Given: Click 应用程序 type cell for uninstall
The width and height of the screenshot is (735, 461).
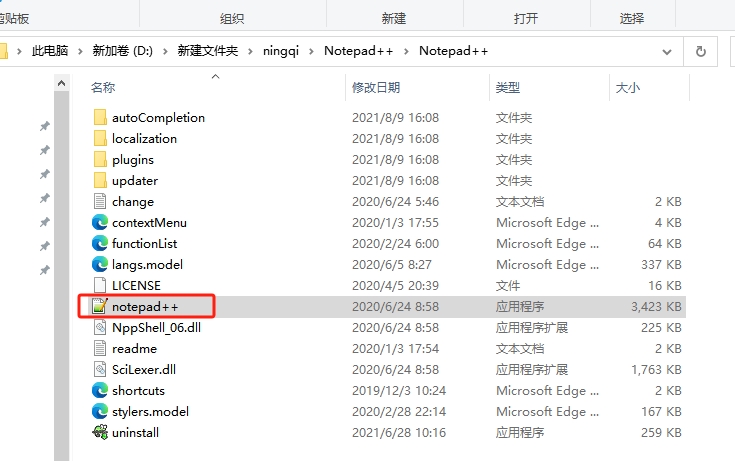Looking at the screenshot, I should pyautogui.click(x=520, y=432).
